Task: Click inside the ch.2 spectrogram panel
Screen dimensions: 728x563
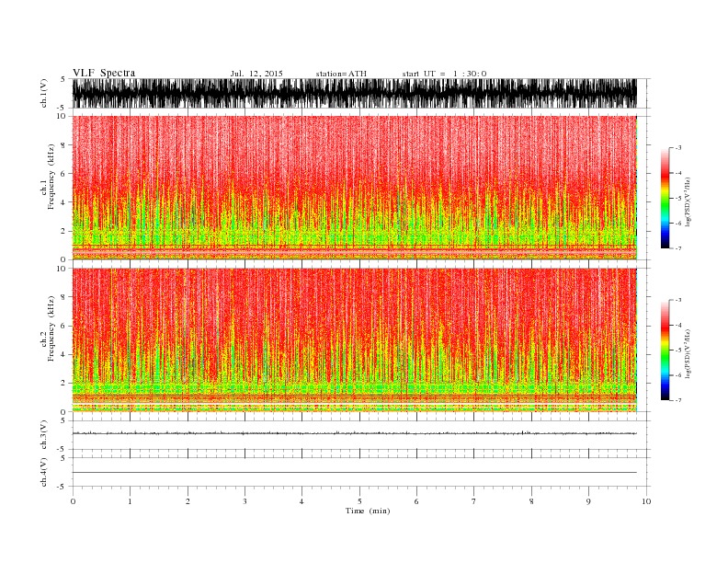Action: click(355, 340)
